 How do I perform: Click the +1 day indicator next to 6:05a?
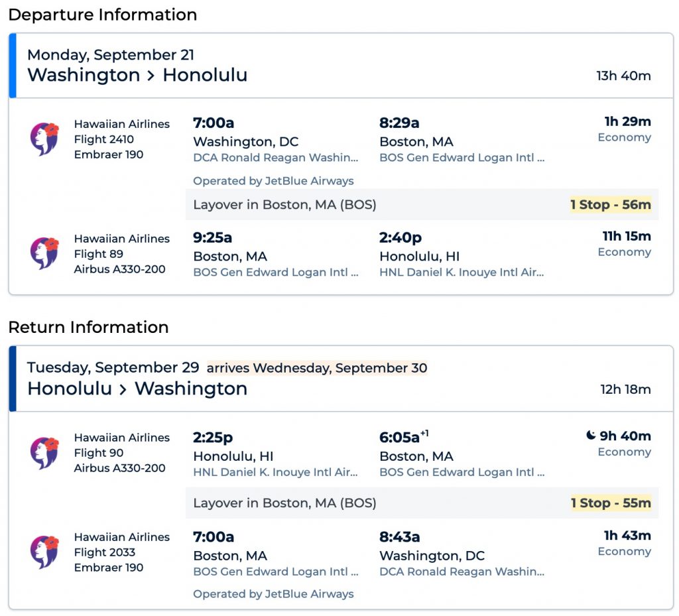424,434
